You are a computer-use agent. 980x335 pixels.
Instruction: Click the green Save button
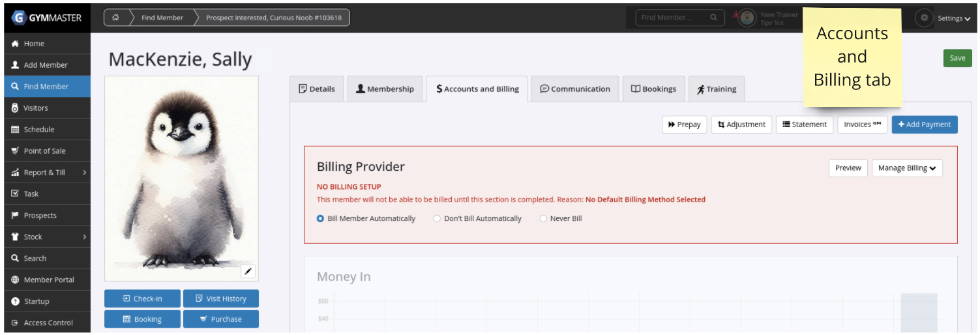[957, 58]
